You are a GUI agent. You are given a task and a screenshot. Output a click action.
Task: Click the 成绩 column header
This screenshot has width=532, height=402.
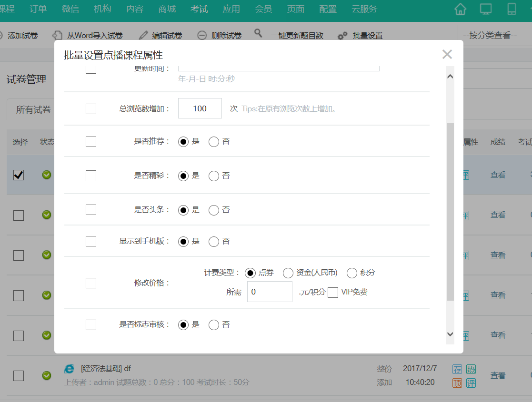click(498, 142)
